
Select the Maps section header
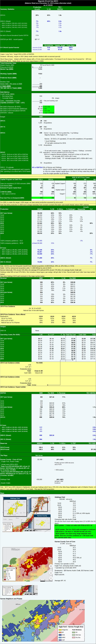click(x=2, y=493)
